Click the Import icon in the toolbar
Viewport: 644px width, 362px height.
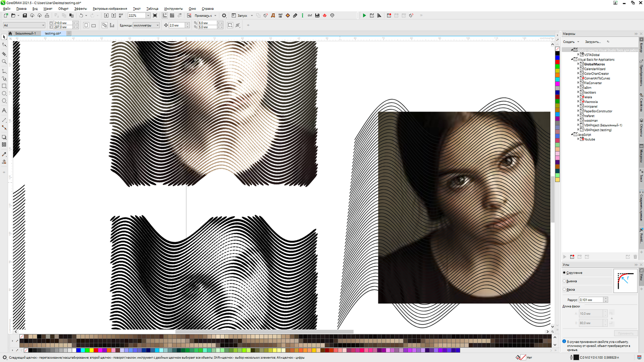106,15
